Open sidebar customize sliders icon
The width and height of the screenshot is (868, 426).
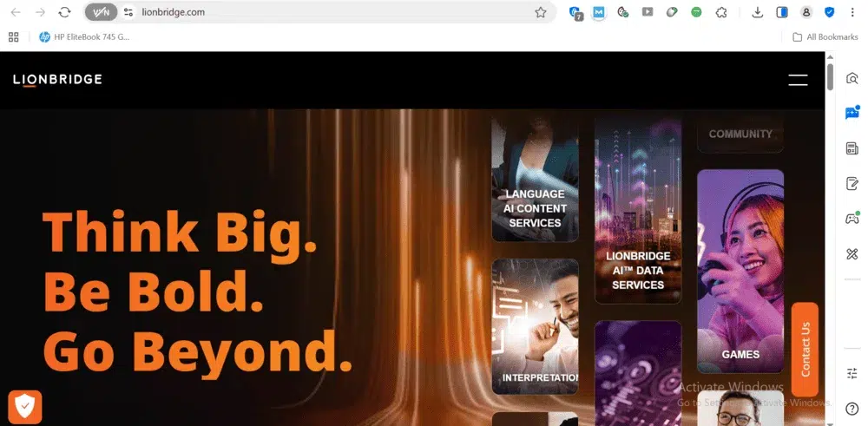[852, 373]
